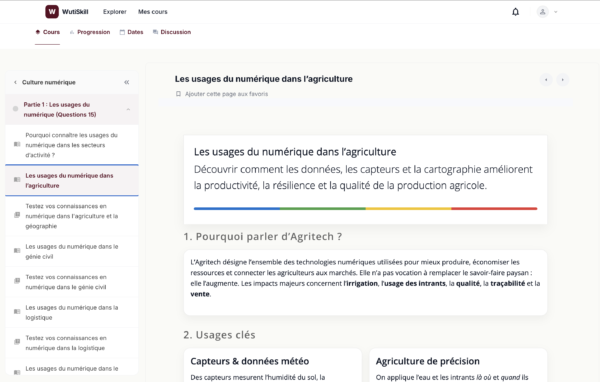Click the WutiSkill logo icon

click(x=52, y=11)
